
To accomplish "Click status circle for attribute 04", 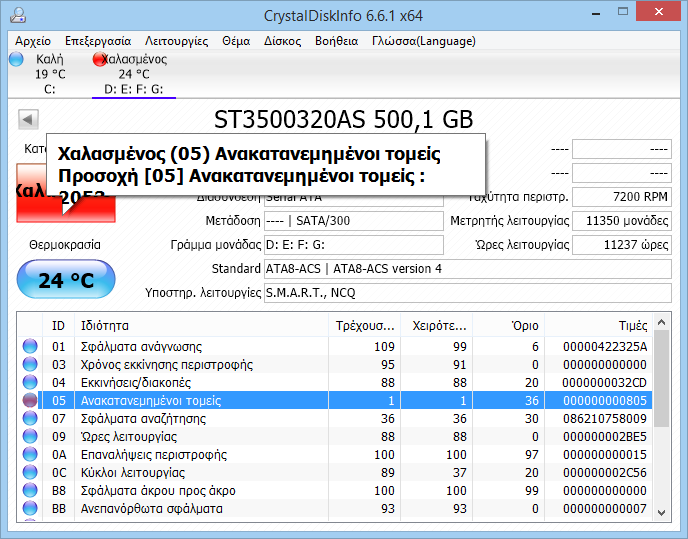I will (x=30, y=382).
